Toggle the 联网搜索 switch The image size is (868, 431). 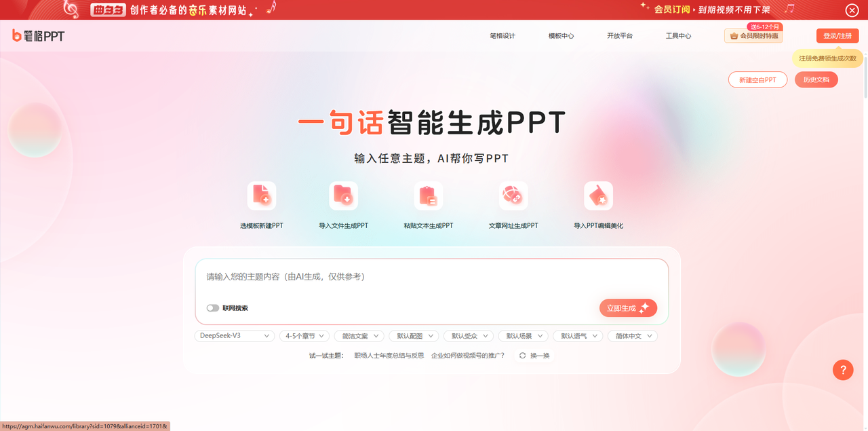coord(213,308)
